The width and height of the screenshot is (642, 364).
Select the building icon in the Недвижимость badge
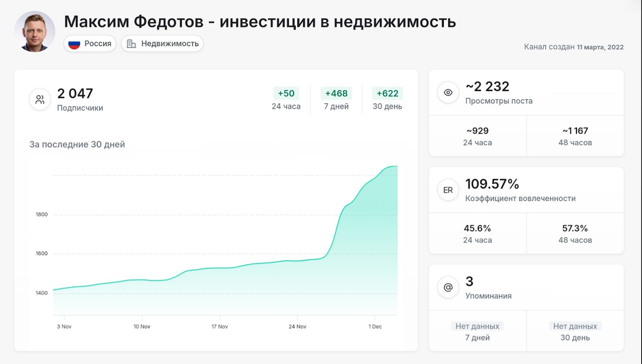click(130, 43)
